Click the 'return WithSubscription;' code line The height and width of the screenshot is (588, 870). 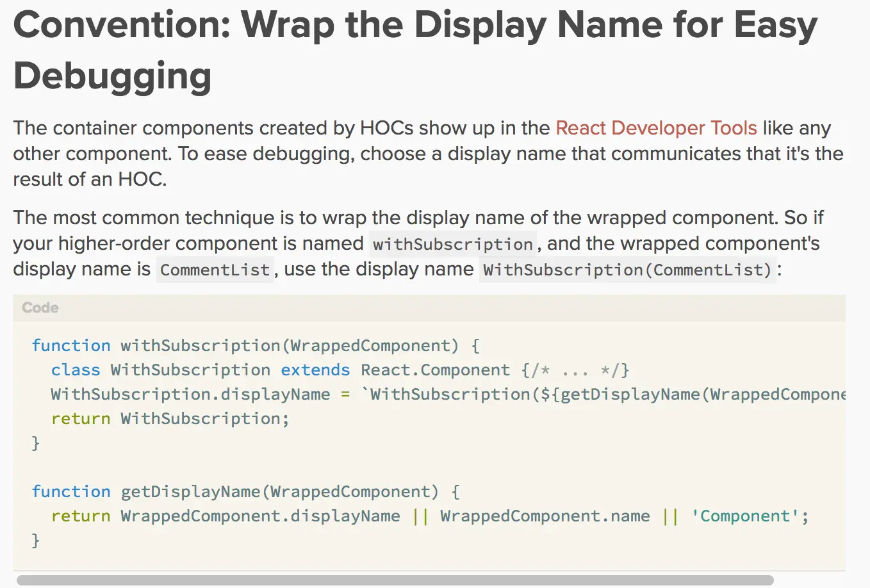point(170,419)
